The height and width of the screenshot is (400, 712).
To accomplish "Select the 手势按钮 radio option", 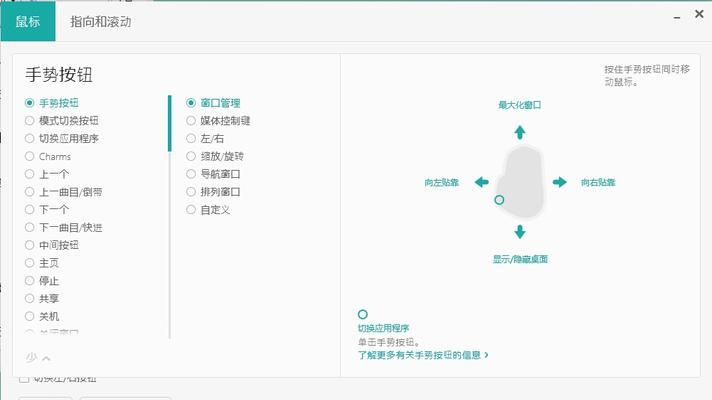I will point(30,103).
